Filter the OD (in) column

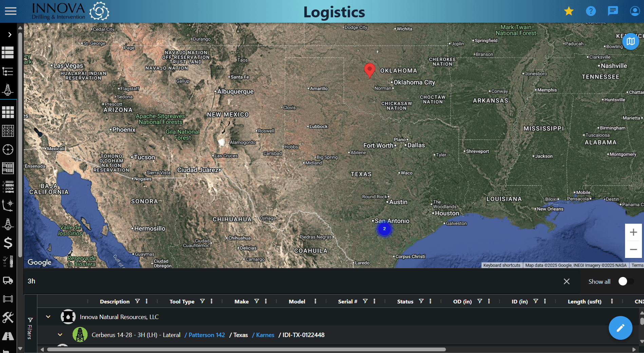tap(480, 301)
